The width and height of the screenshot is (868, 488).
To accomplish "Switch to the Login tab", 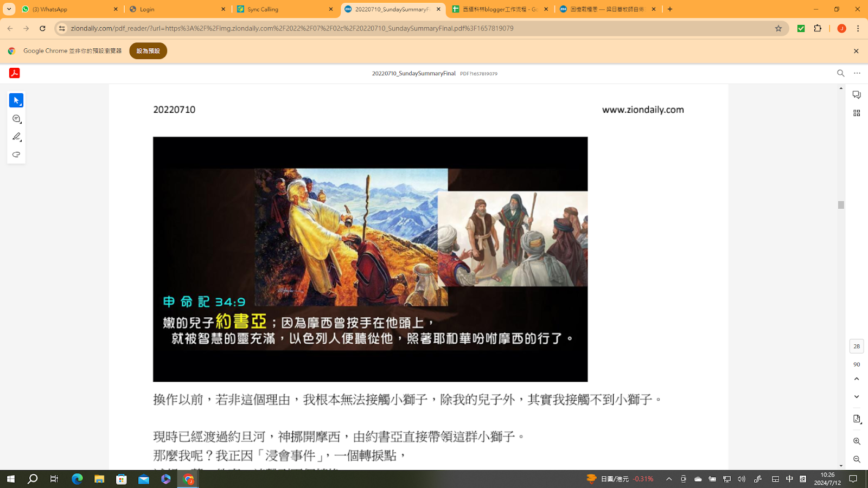I will click(177, 9).
